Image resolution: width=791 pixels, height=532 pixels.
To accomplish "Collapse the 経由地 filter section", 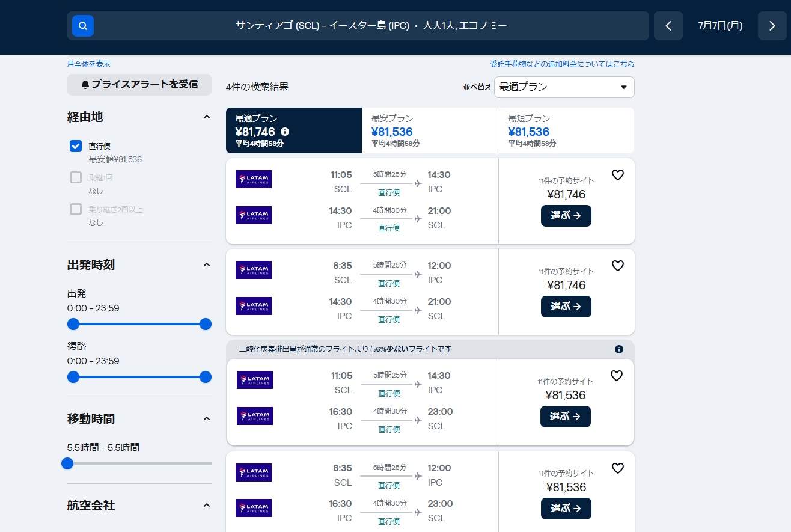I will 206,117.
